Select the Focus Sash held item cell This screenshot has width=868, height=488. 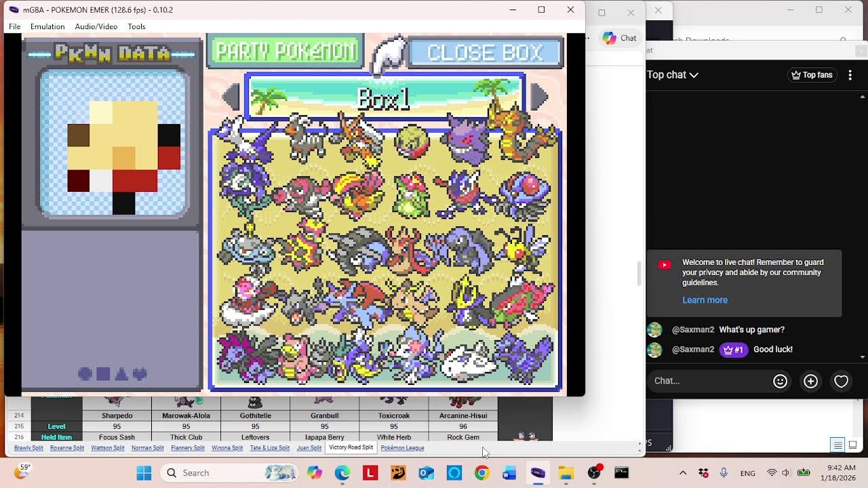[x=117, y=437]
